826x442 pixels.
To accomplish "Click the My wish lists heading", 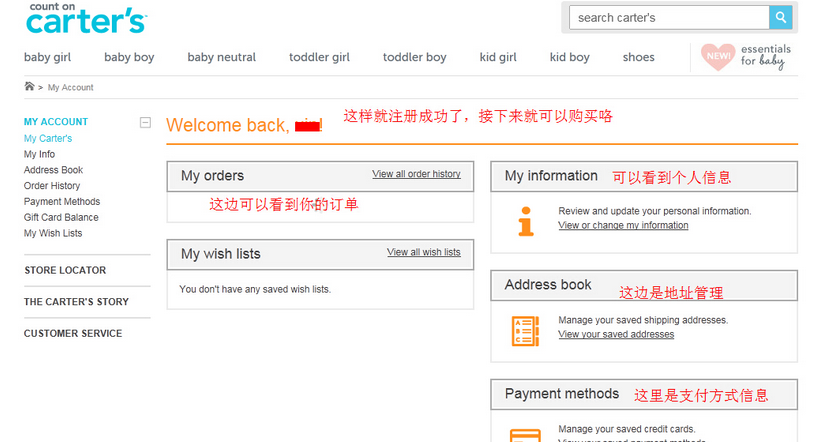I will click(221, 254).
